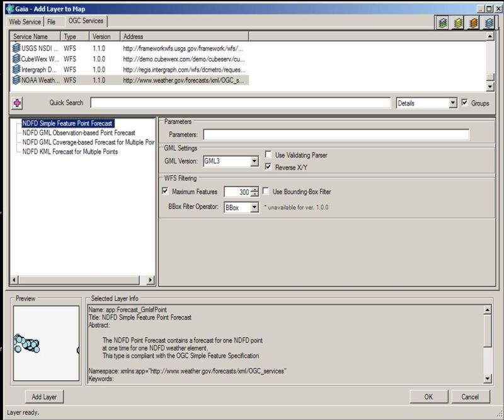Image resolution: width=504 pixels, height=420 pixels.
Task: Click the Cancel button
Action: (x=470, y=397)
